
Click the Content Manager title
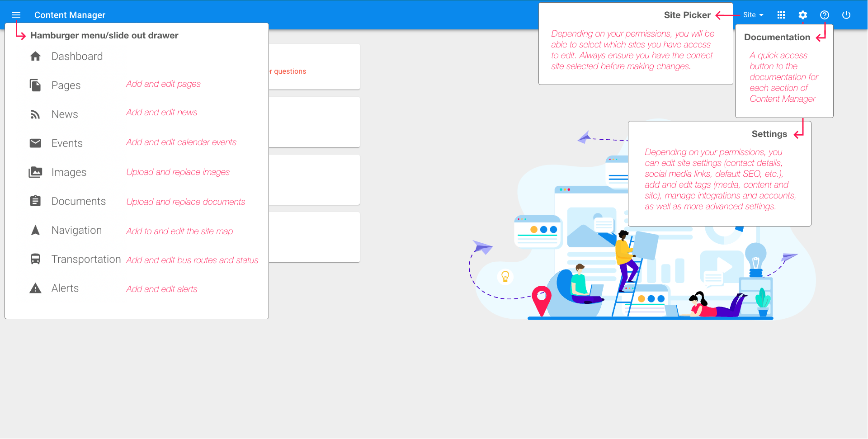pyautogui.click(x=70, y=15)
